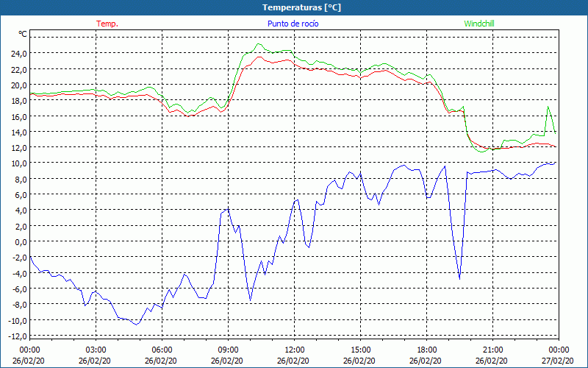Image resolution: width=588 pixels, height=368 pixels.
Task: Select the green 'Windchill' legend label
Action: pos(479,24)
